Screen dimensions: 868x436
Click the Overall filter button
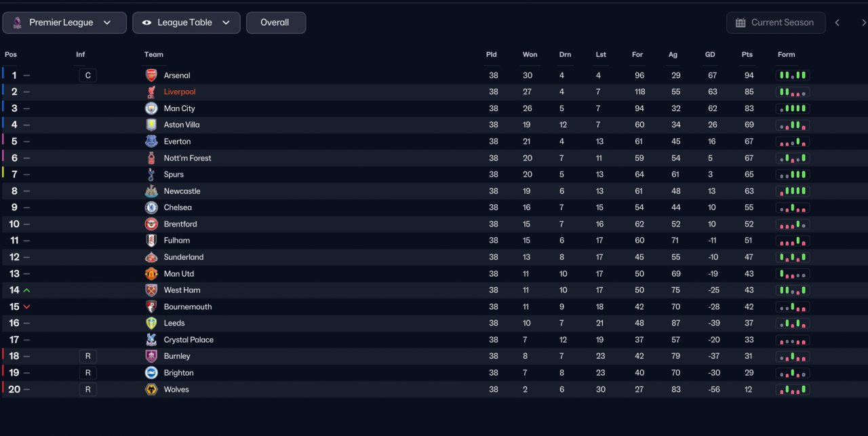[276, 22]
